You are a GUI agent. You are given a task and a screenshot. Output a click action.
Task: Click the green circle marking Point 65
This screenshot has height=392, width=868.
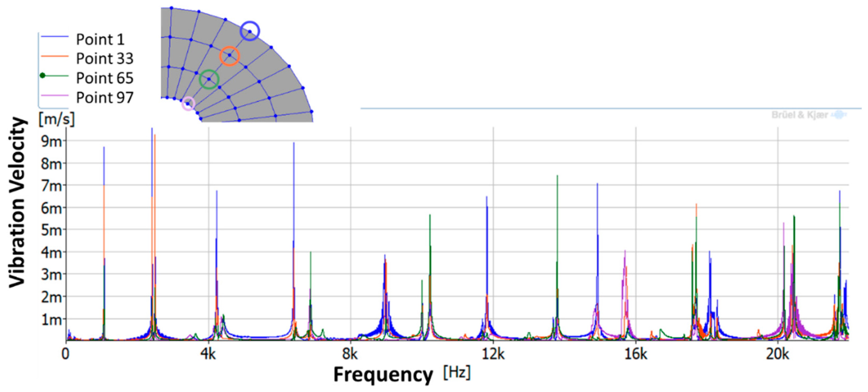209,79
